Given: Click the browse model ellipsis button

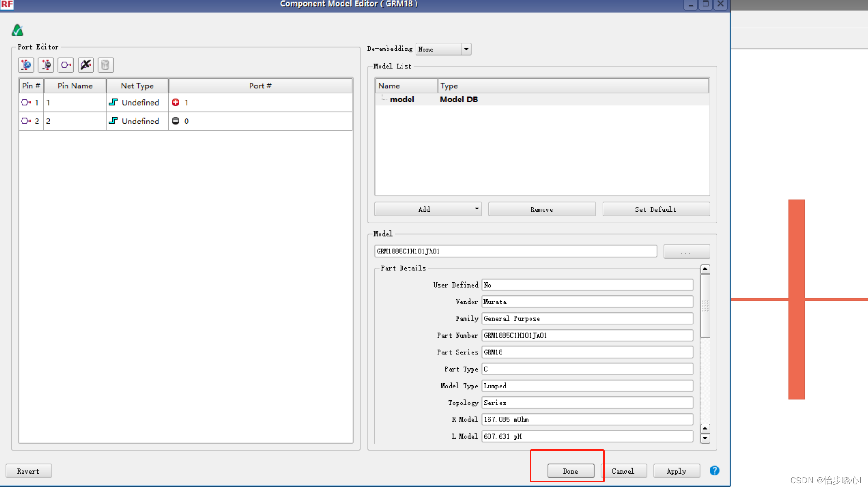Looking at the screenshot, I should 686,252.
